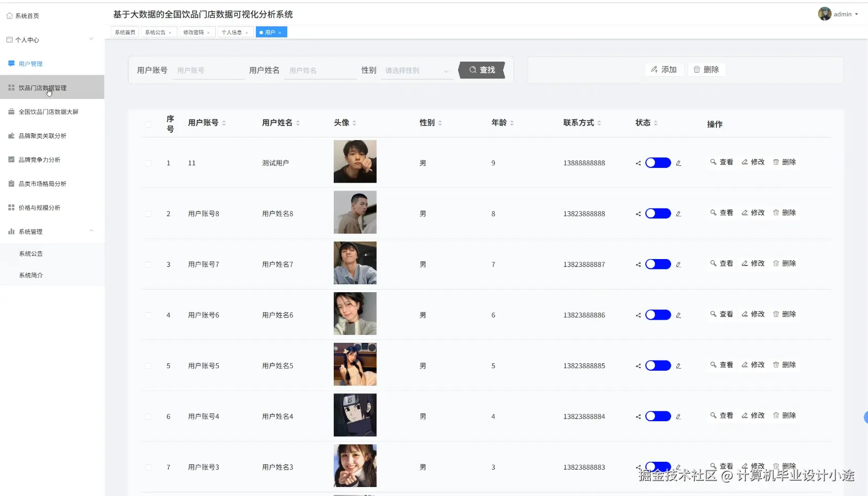
Task: Click the 添加 button to add a user
Action: (x=664, y=69)
